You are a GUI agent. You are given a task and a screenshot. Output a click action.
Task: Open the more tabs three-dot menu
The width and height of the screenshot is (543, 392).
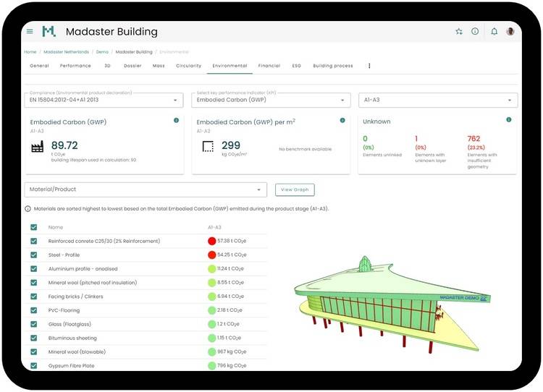pyautogui.click(x=369, y=66)
